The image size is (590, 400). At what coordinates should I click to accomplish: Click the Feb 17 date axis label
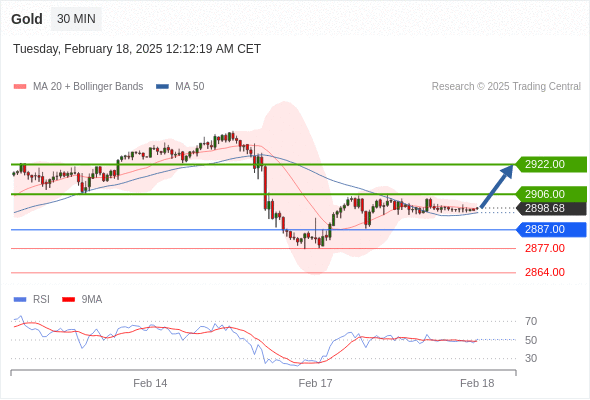pyautogui.click(x=315, y=383)
